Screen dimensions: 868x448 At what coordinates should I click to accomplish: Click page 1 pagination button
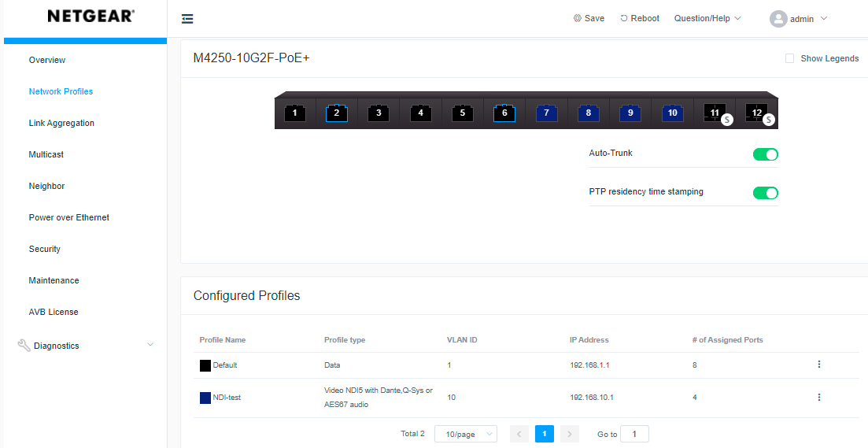pyautogui.click(x=544, y=434)
